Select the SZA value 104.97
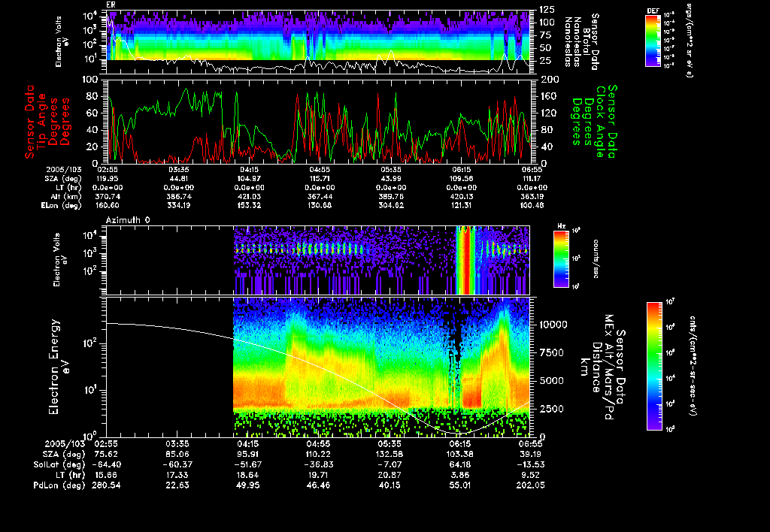 coord(248,179)
